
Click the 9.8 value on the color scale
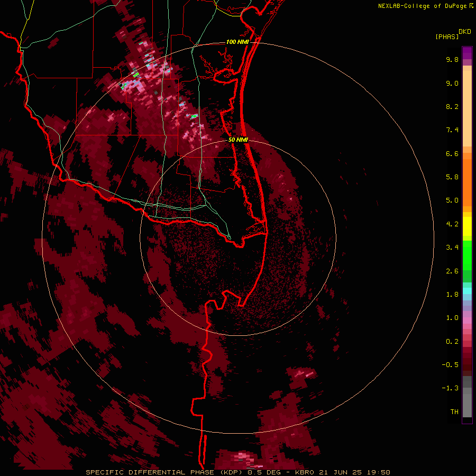coord(452,59)
